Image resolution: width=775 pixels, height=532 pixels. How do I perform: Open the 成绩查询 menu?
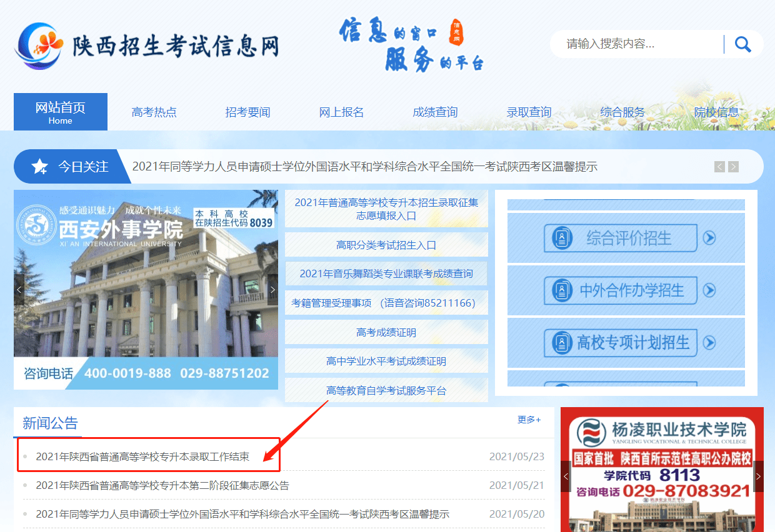pyautogui.click(x=436, y=112)
